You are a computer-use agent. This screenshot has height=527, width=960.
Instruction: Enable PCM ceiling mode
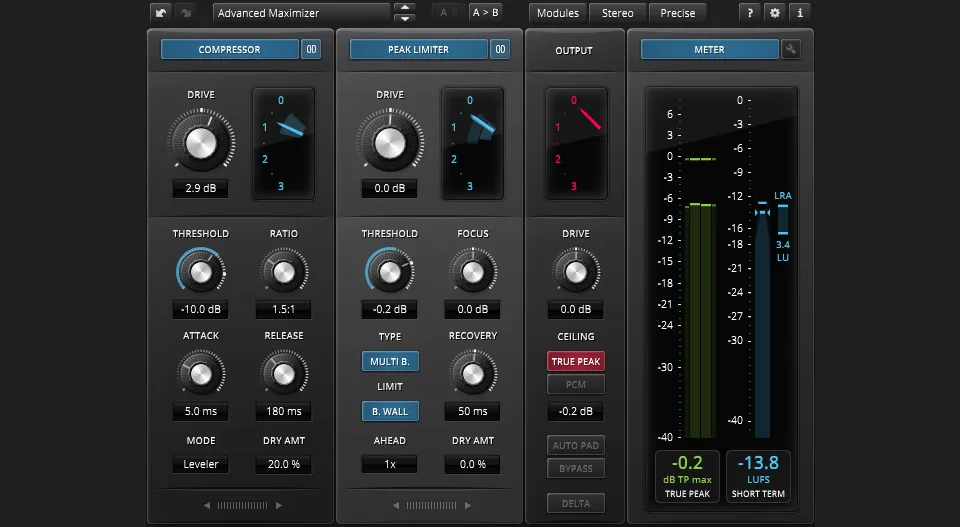[x=576, y=384]
